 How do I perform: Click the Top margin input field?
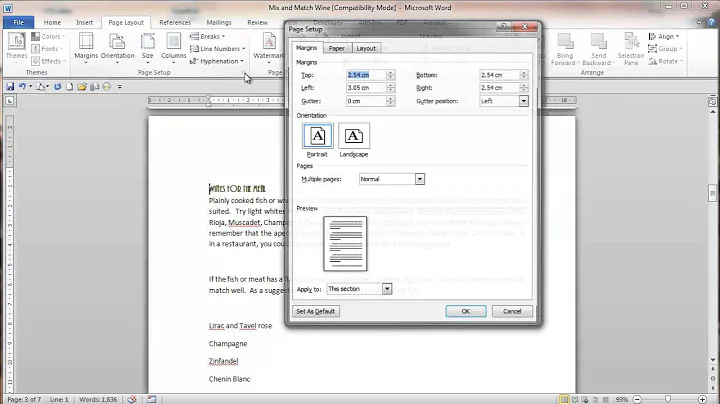tap(366, 75)
